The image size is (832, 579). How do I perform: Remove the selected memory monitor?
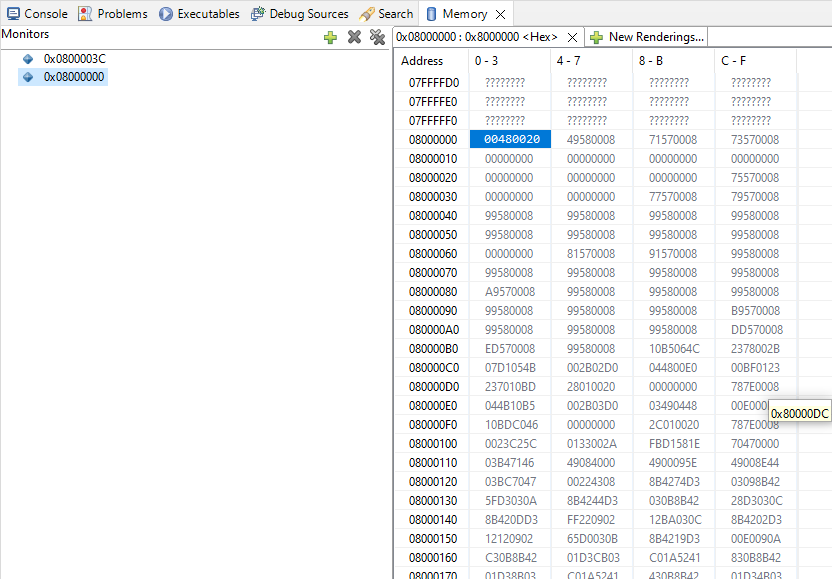click(354, 37)
